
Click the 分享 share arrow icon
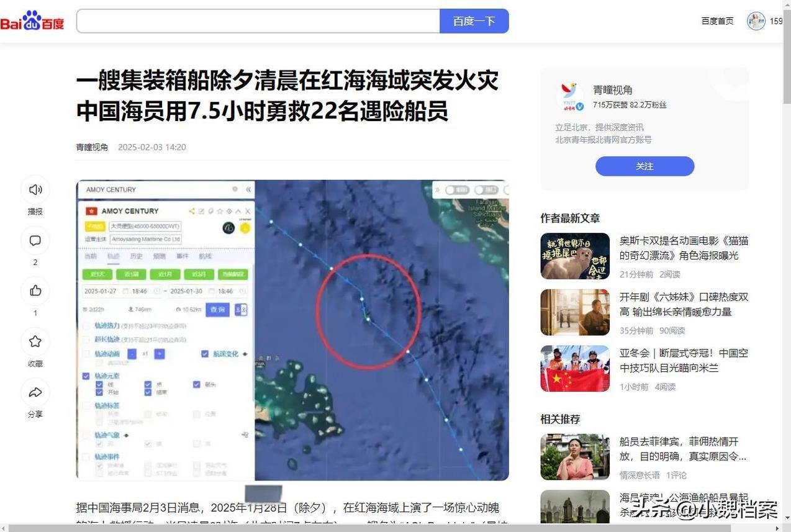[35, 392]
